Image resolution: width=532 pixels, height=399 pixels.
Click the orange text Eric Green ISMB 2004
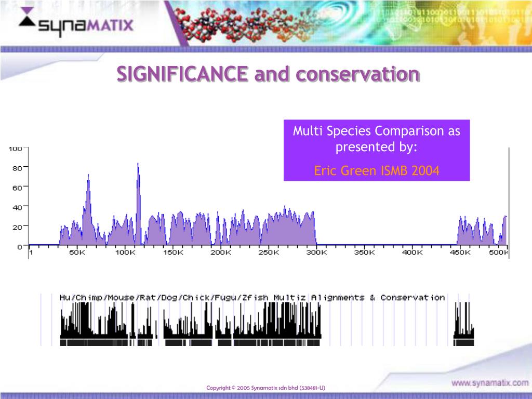[377, 170]
